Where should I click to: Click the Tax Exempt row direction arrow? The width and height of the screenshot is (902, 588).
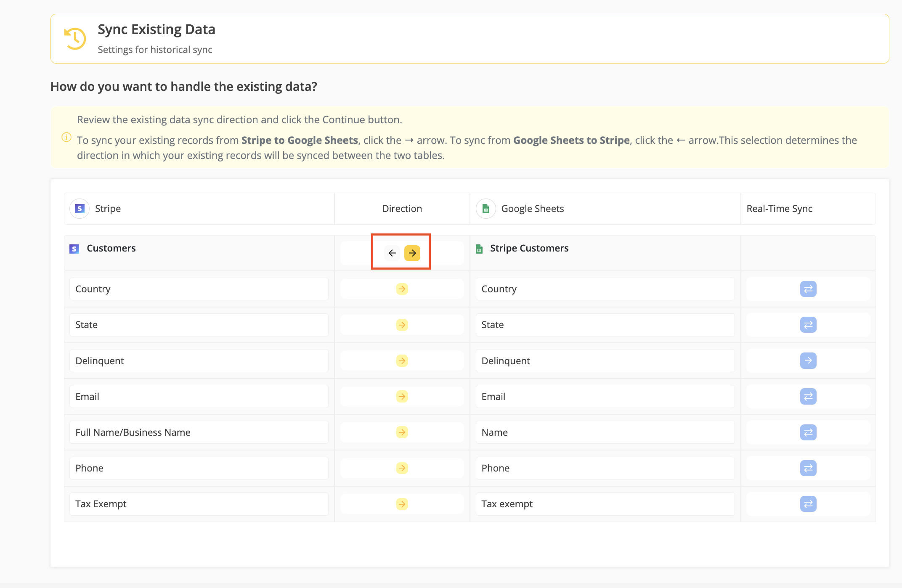[x=402, y=504]
